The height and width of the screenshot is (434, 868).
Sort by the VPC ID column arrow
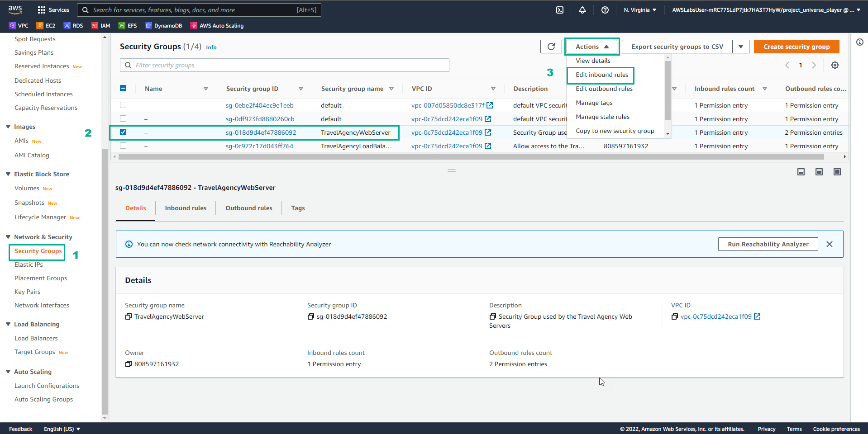(x=493, y=89)
